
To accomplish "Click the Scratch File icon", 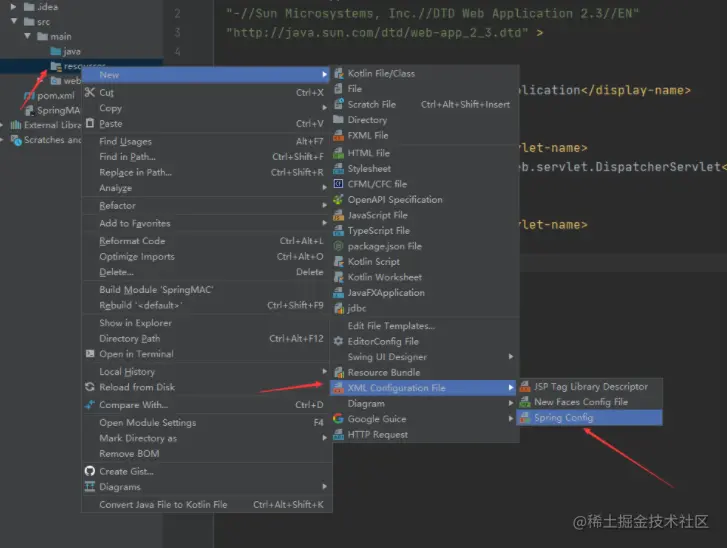I will pos(339,104).
